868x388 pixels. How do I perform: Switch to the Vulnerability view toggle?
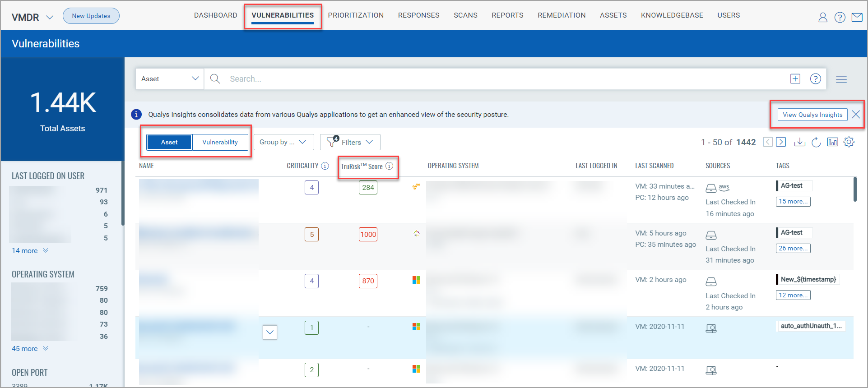coord(220,142)
